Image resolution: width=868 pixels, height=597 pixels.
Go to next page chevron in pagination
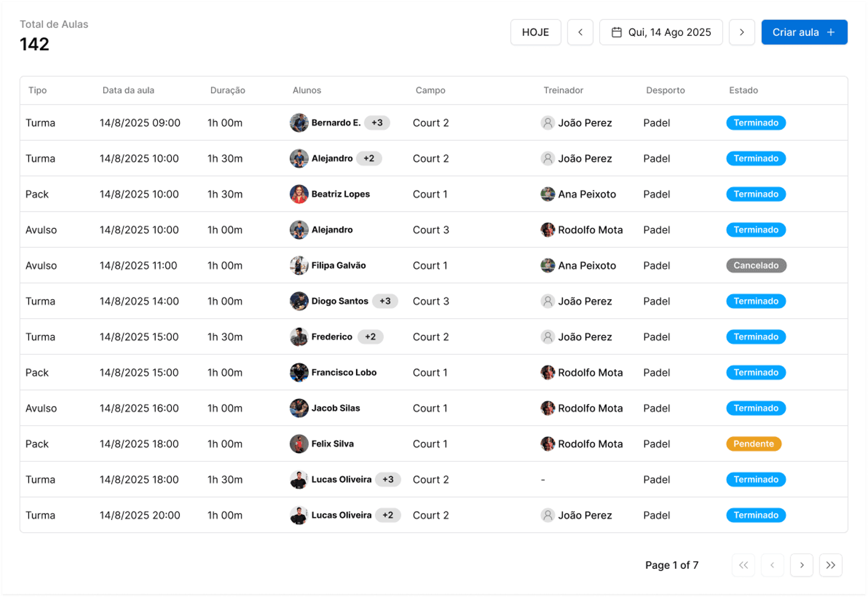[801, 565]
